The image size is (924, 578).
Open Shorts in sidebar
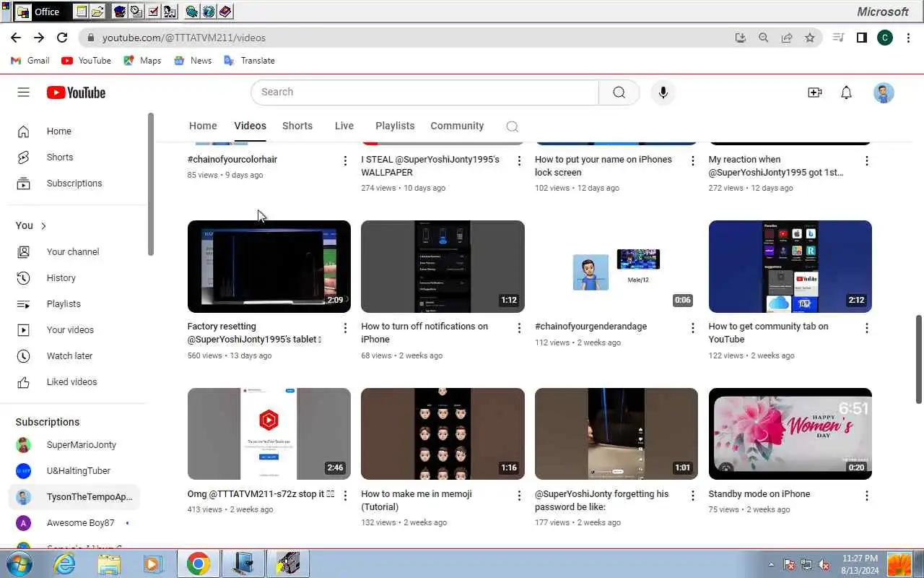[74, 158]
